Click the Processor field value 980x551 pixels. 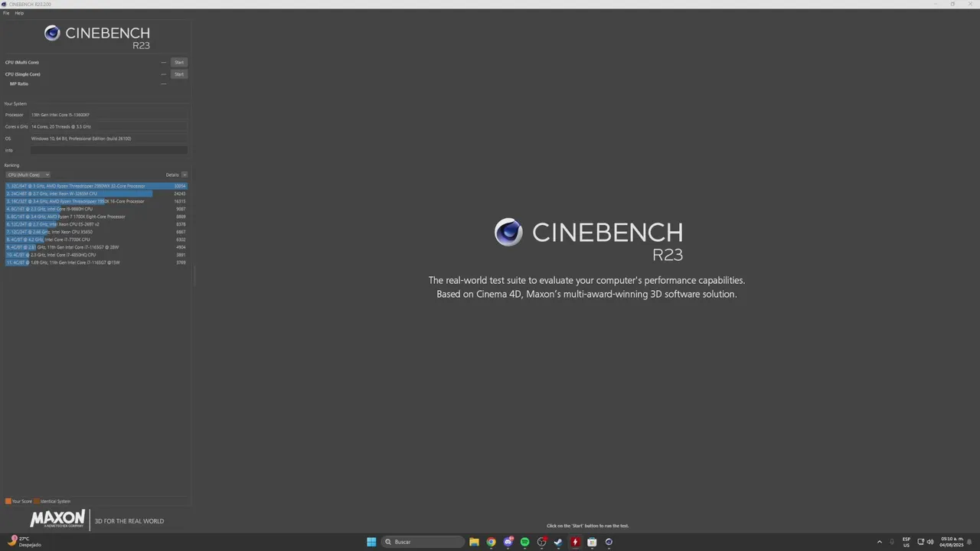[109, 115]
